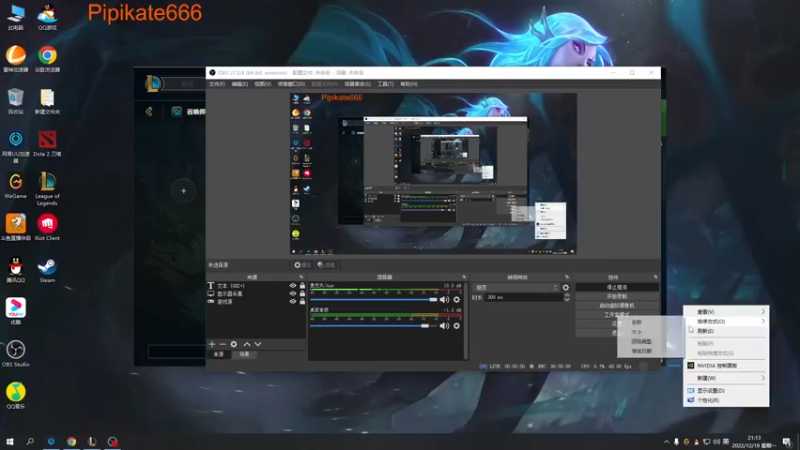Open the scene transition properties gear
The width and height of the screenshot is (800, 450).
pos(566,287)
